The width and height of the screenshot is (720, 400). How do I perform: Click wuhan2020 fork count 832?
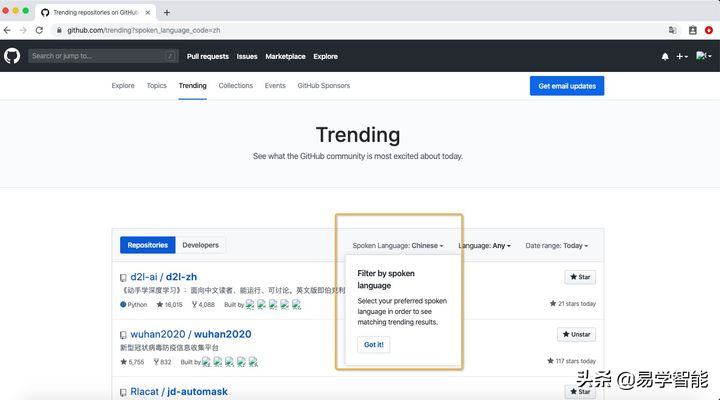[162, 362]
